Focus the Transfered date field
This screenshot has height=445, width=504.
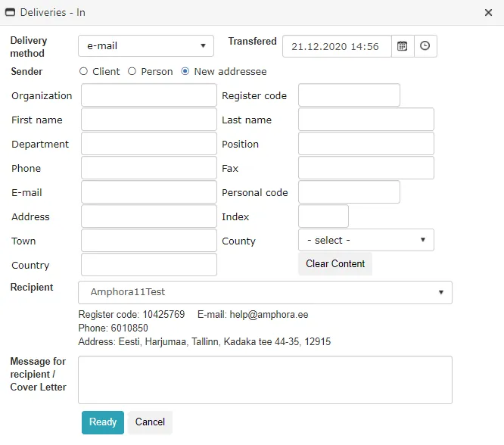[337, 46]
